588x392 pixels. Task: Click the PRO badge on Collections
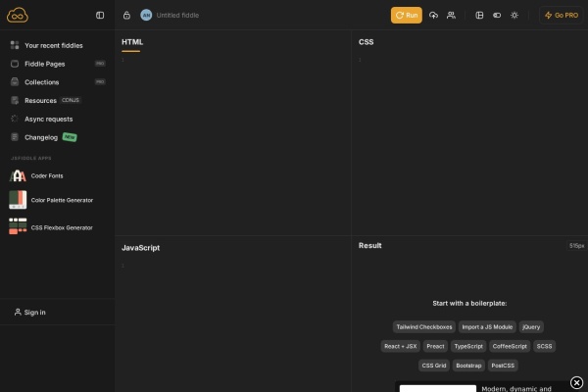pos(100,81)
